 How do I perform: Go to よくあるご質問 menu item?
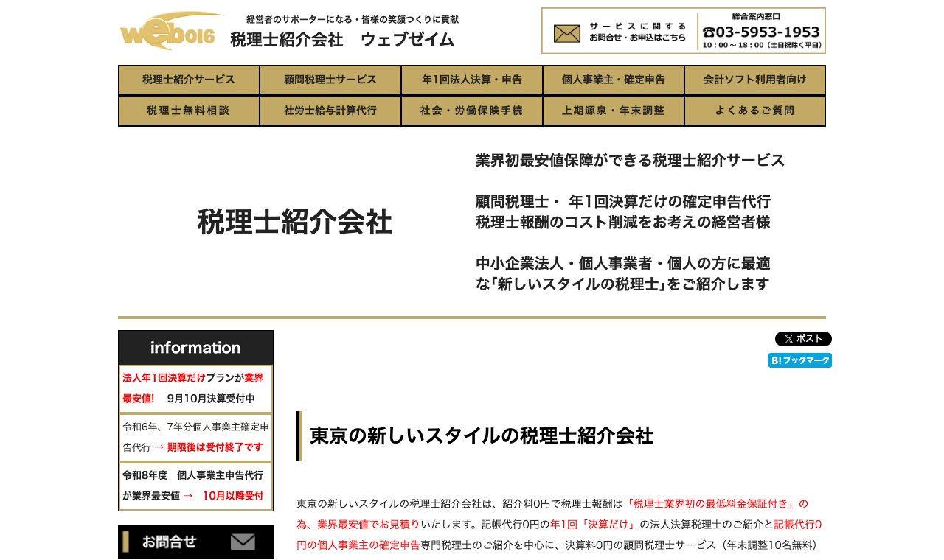(x=755, y=111)
